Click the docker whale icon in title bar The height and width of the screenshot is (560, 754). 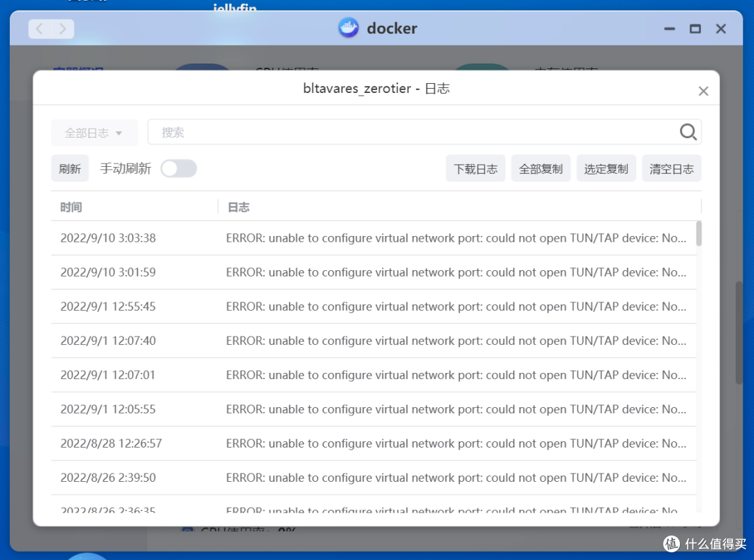tap(348, 28)
